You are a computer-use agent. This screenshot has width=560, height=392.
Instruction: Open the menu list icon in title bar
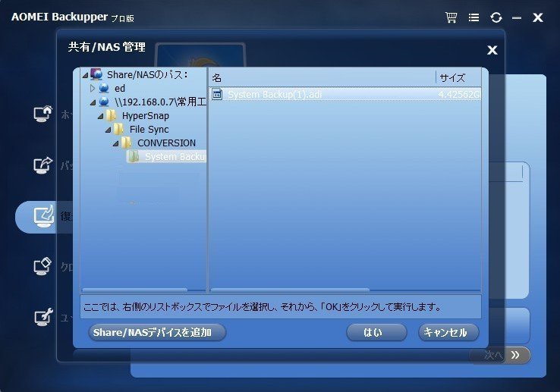(473, 17)
